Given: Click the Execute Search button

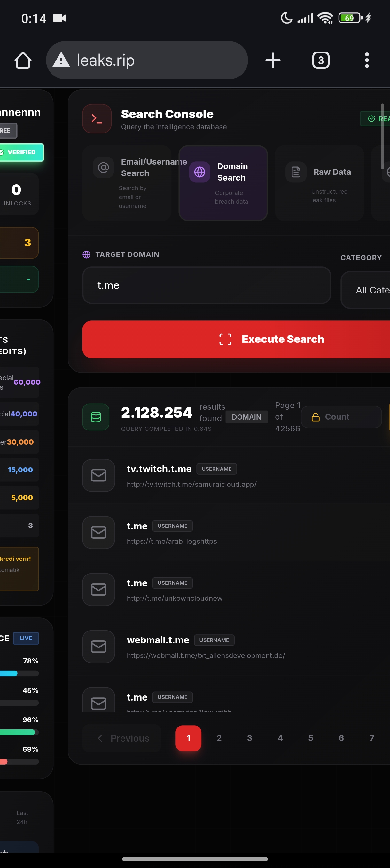Looking at the screenshot, I should [236, 339].
